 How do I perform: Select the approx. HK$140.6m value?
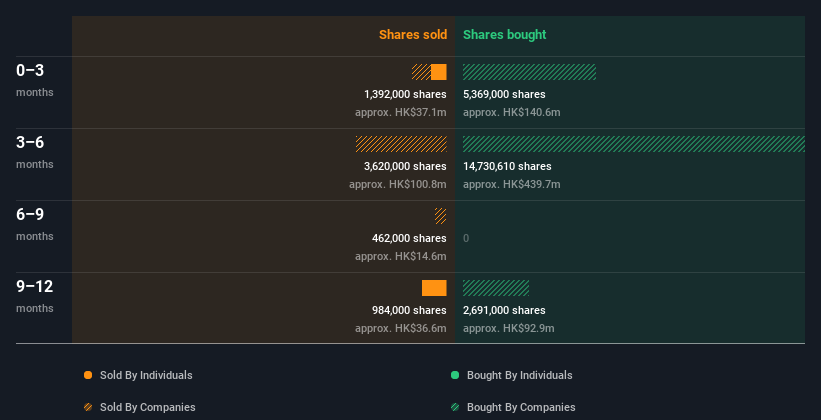tap(512, 113)
